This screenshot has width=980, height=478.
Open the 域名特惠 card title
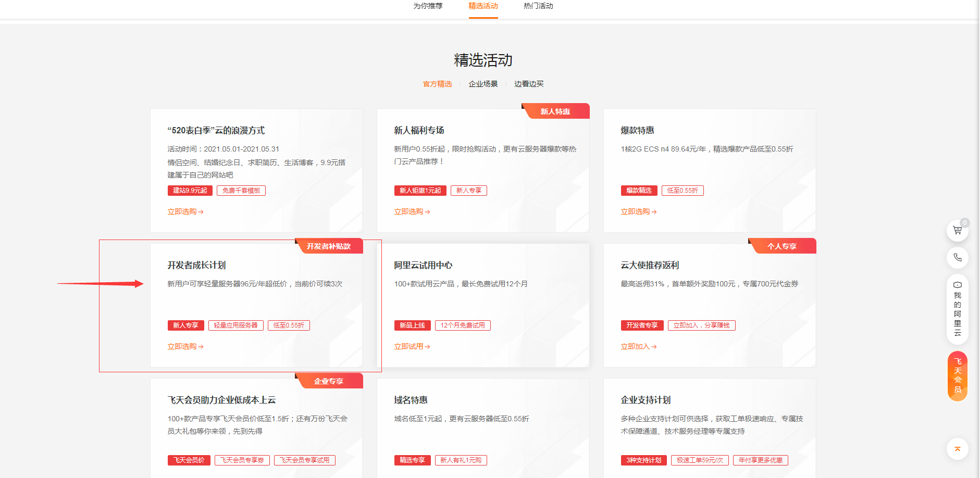tap(411, 400)
